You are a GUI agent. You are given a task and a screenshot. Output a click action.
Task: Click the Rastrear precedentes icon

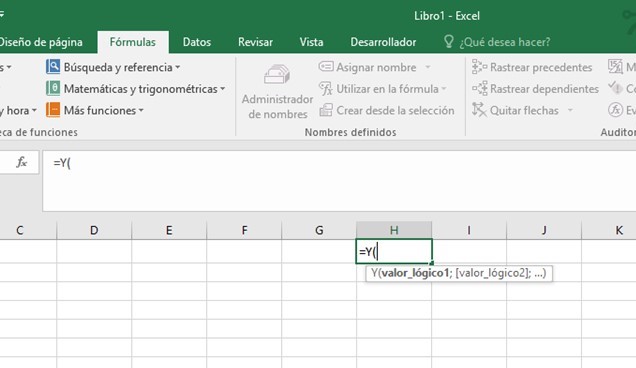(x=479, y=67)
